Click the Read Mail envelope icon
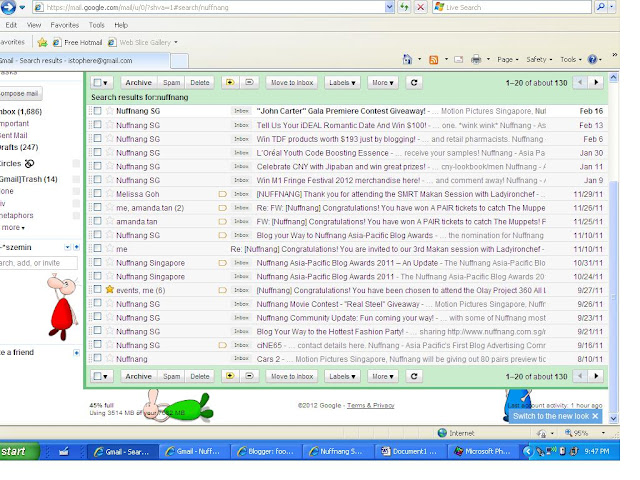 pos(459,60)
